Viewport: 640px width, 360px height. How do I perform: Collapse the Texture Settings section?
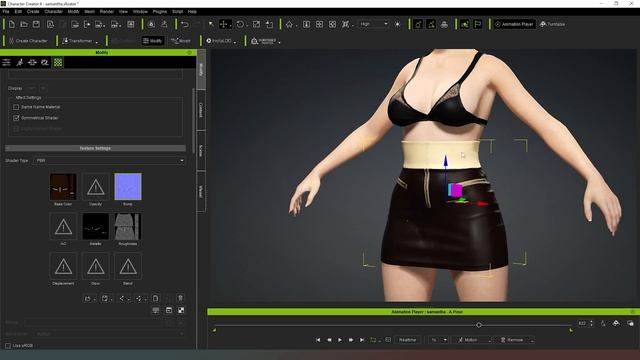coord(95,148)
